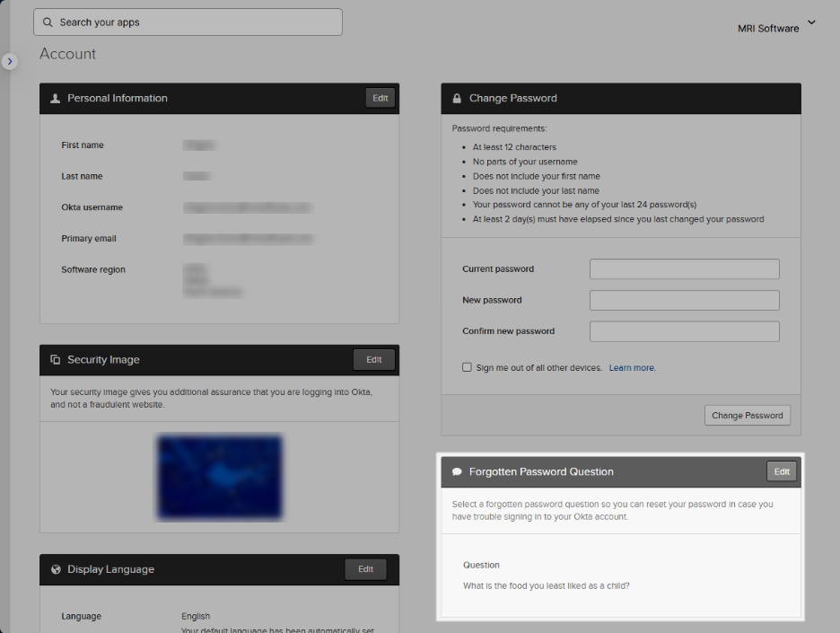
Task: Click the English language value
Action: tap(196, 616)
